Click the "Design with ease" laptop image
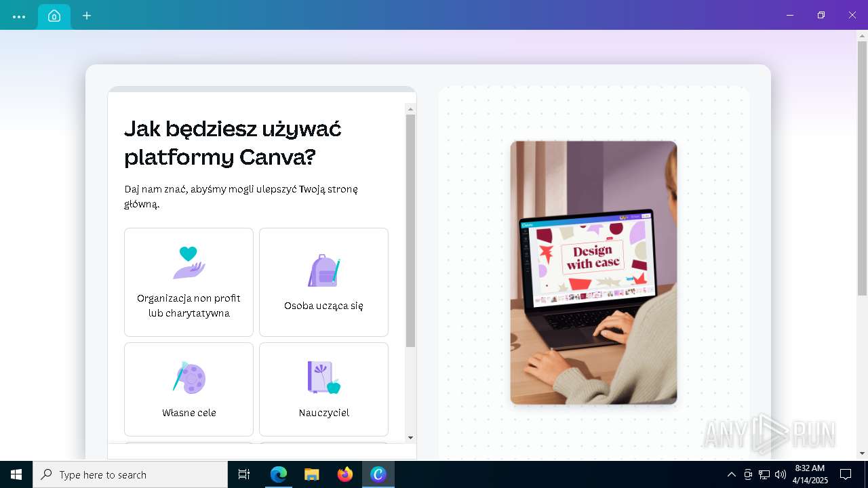Image resolution: width=868 pixels, height=488 pixels. pos(593,272)
